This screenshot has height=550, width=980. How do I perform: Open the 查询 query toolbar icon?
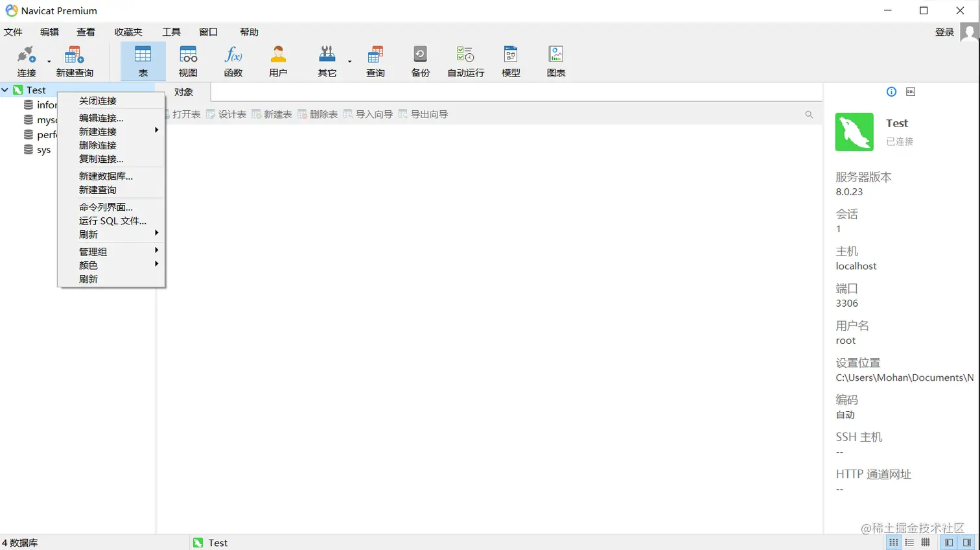click(375, 62)
